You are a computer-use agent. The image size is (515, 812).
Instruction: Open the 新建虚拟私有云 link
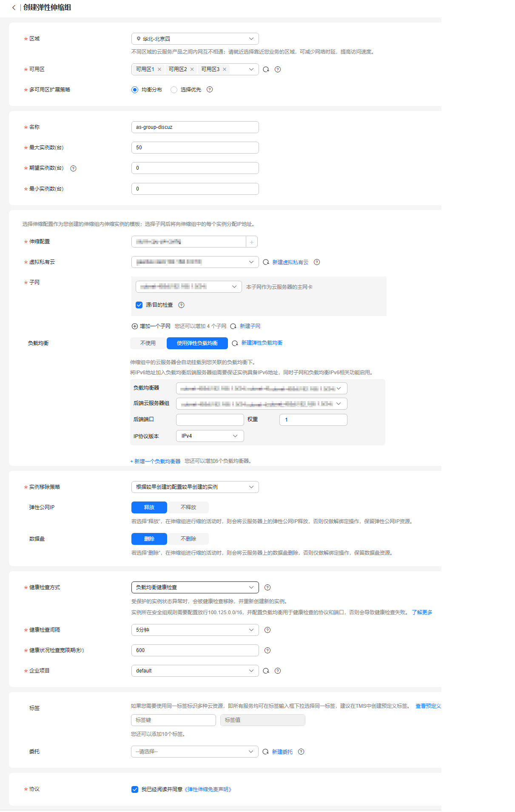(290, 262)
